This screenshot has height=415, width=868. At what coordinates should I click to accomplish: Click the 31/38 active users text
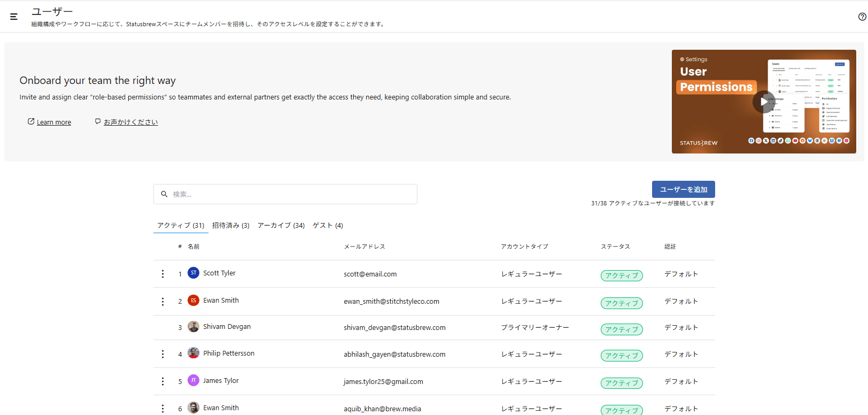(653, 203)
